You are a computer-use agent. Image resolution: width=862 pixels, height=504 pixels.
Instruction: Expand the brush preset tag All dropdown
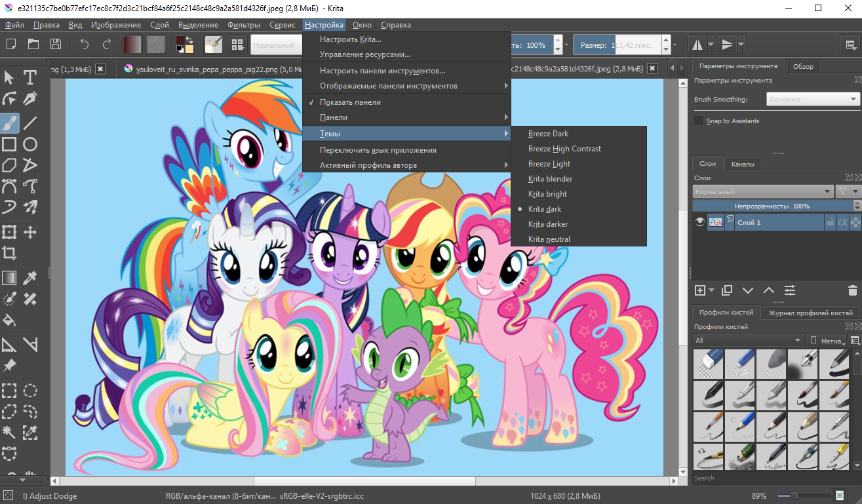coord(748,340)
